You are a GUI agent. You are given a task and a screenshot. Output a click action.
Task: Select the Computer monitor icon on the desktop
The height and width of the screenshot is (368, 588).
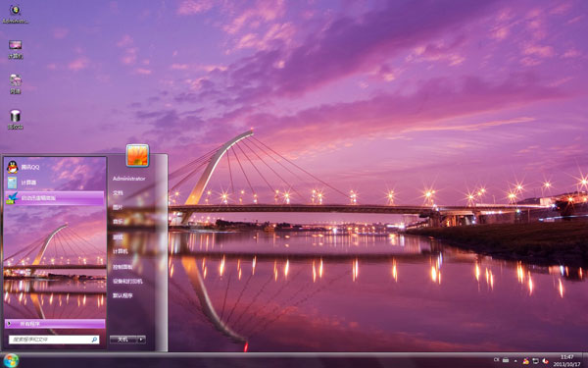click(x=15, y=49)
